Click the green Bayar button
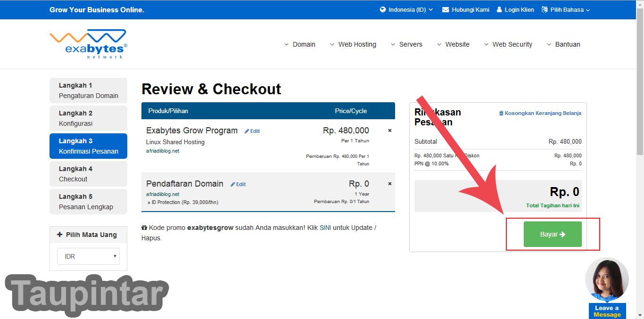 click(553, 234)
